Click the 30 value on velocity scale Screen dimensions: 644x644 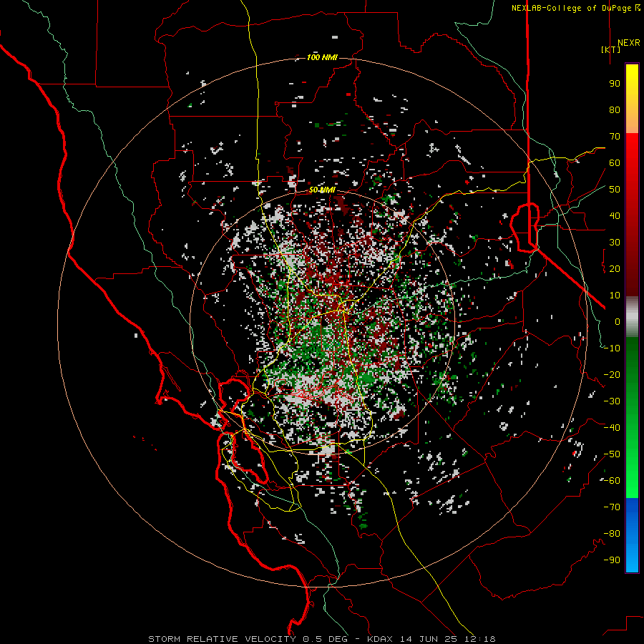[615, 243]
